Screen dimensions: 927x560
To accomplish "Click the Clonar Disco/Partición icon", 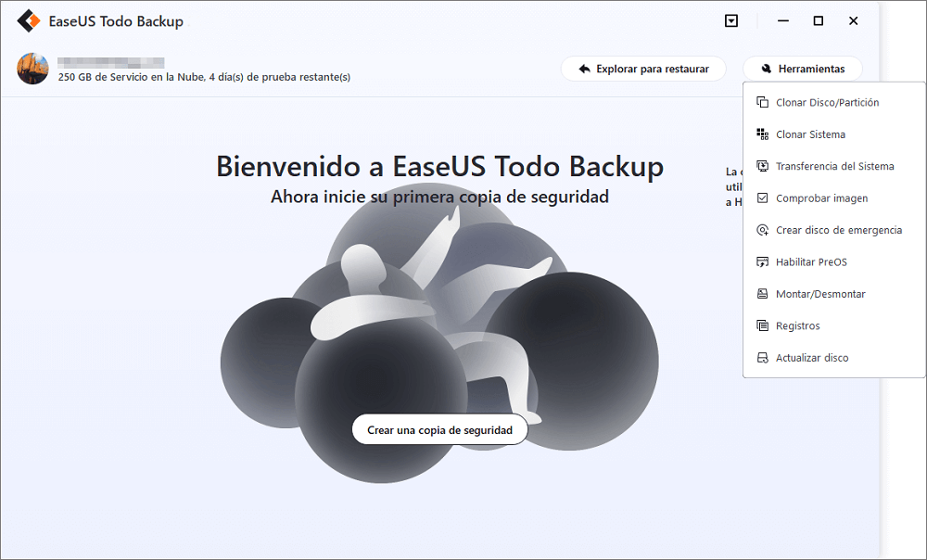I will coord(762,102).
